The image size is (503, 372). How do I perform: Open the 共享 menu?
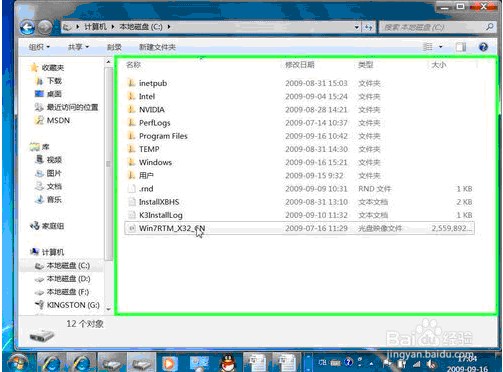click(78, 47)
